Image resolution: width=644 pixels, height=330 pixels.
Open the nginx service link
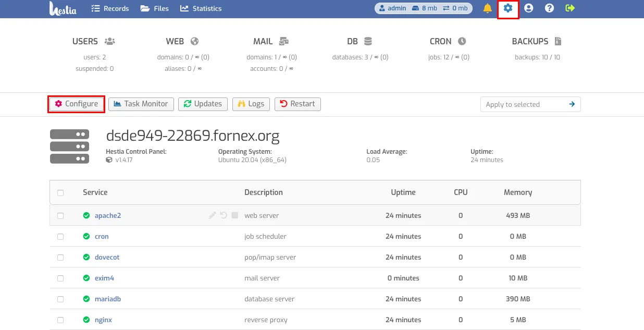coord(103,320)
